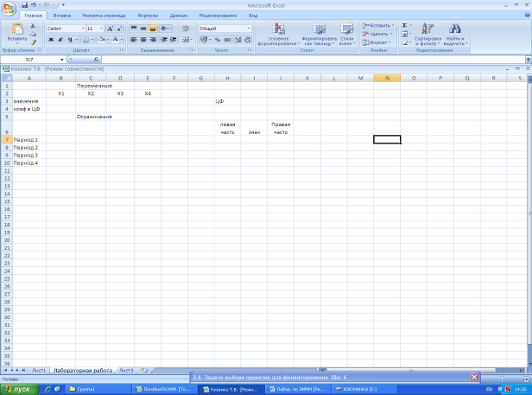Toggle middle vertical alignment
This screenshot has width=532, height=395.
click(x=143, y=29)
